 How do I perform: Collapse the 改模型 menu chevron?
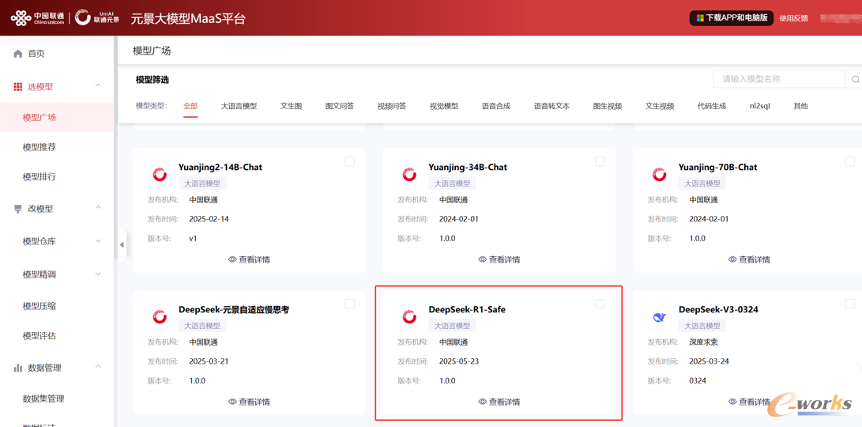coord(98,208)
